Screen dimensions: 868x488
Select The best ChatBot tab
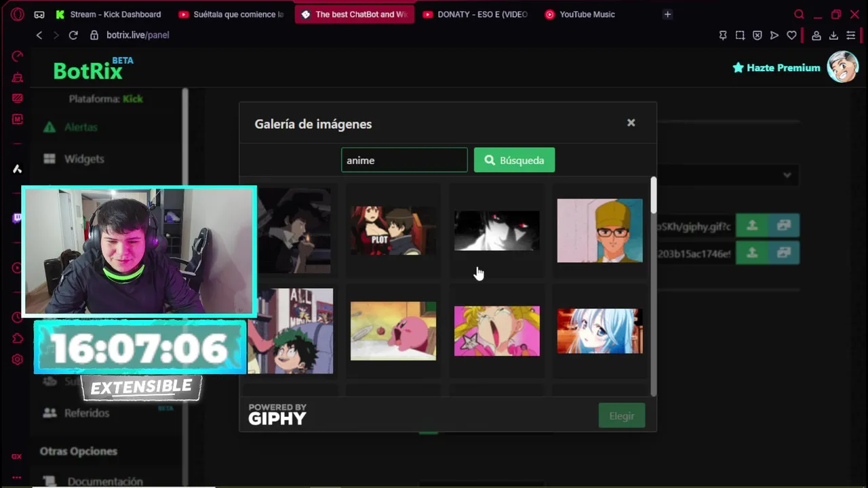click(x=355, y=14)
